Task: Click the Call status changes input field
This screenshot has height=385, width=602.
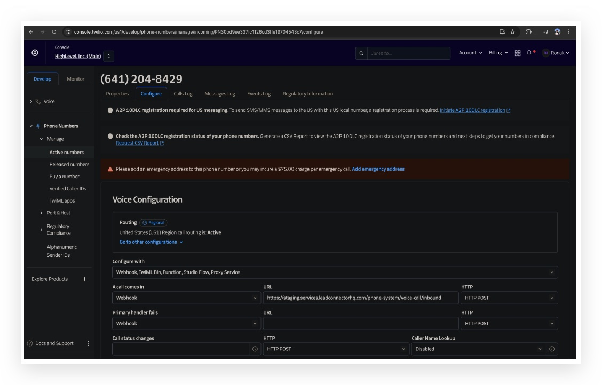Action: [181, 349]
